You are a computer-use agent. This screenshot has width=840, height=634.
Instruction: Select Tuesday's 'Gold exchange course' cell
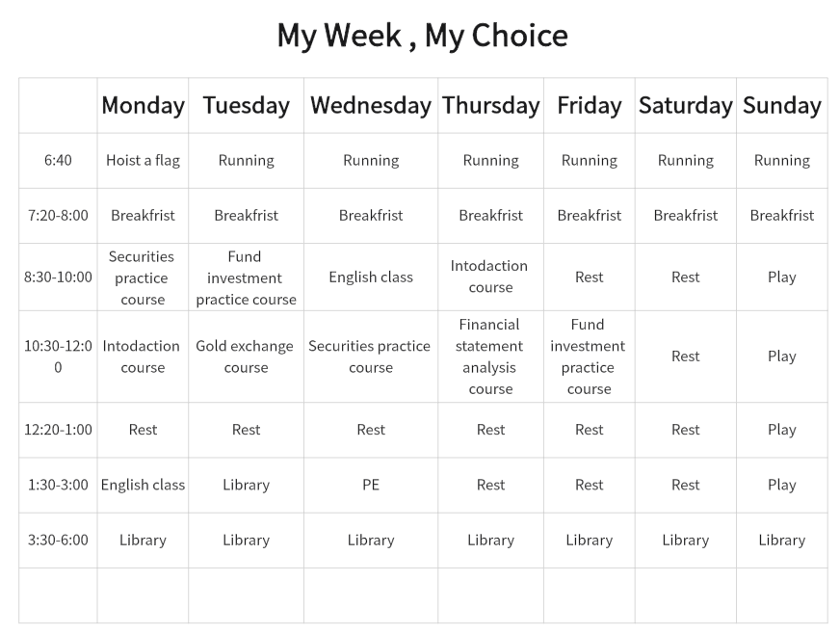pyautogui.click(x=246, y=357)
